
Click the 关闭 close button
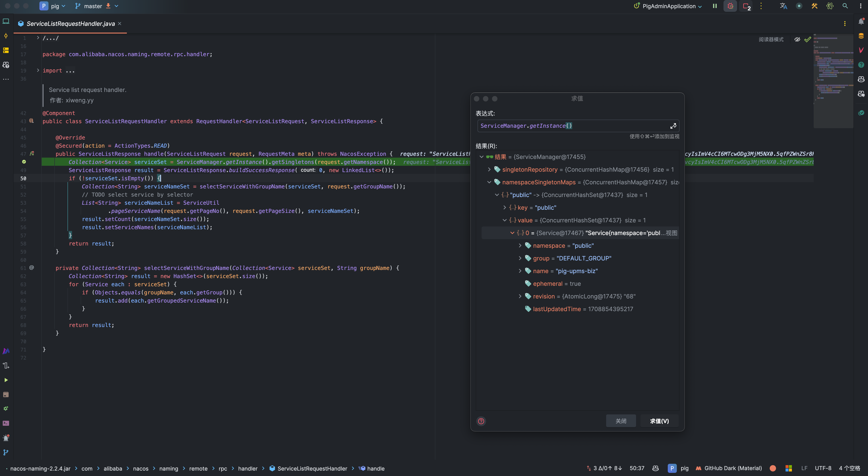click(621, 421)
